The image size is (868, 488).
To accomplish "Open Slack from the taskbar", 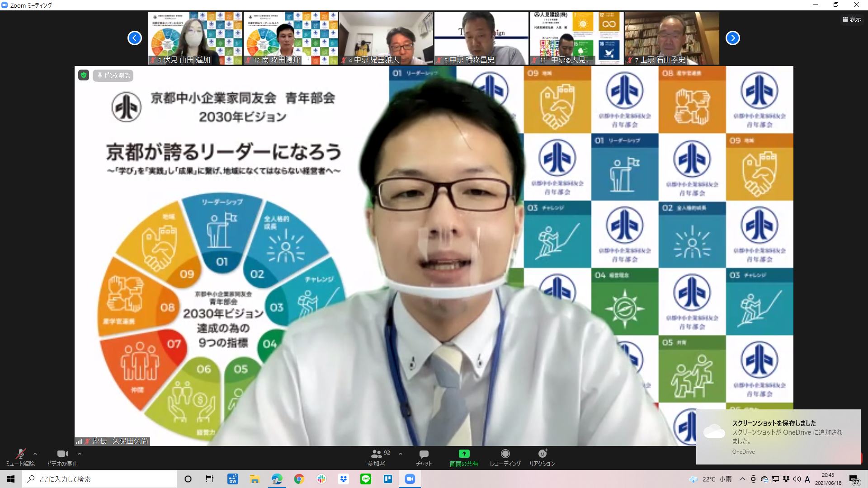I will pos(321,479).
